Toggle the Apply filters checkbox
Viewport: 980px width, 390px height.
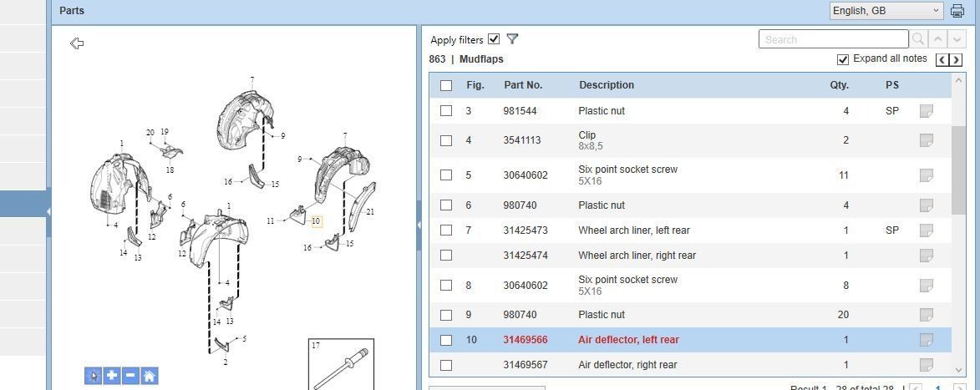(494, 39)
